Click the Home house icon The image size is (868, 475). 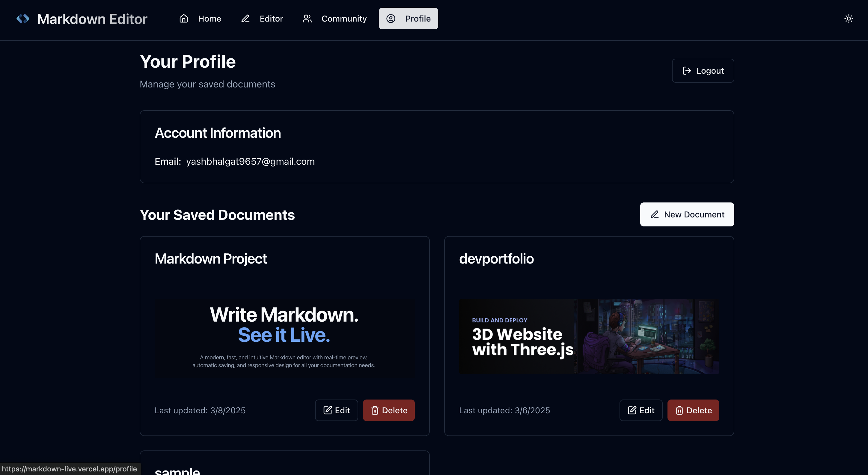pos(184,19)
